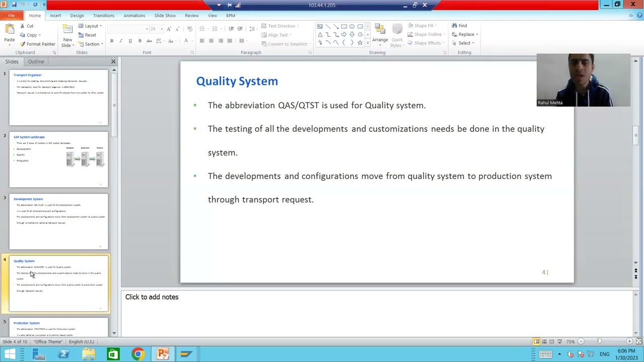Image resolution: width=644 pixels, height=362 pixels.
Task: Switch to the Insert ribbon tab
Action: pyautogui.click(x=55, y=16)
